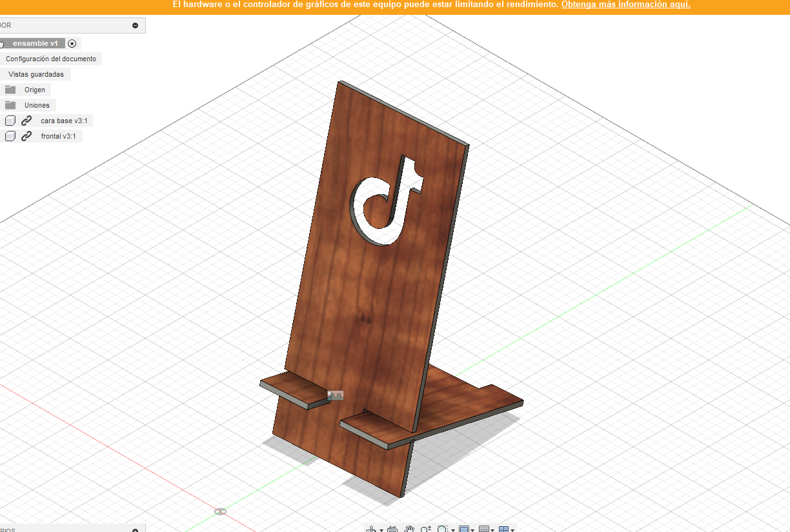This screenshot has width=790, height=532.
Task: Select the cara base v3:1 component label
Action: [64, 121]
